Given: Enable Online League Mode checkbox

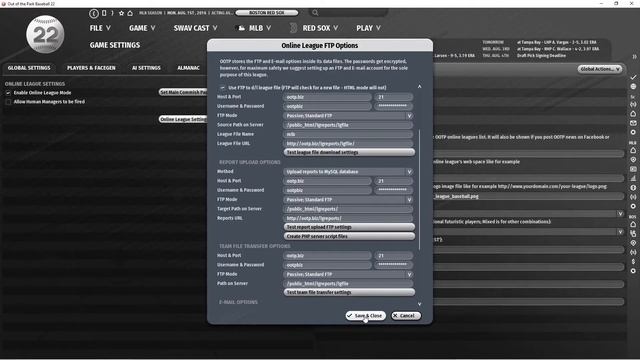Looking at the screenshot, I should (x=8, y=93).
